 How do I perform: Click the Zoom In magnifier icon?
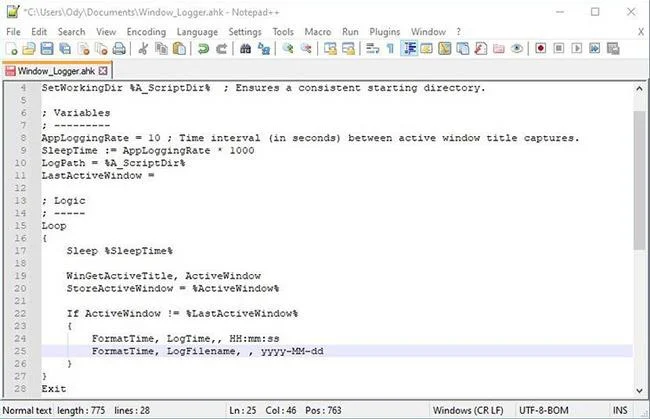[288, 49]
